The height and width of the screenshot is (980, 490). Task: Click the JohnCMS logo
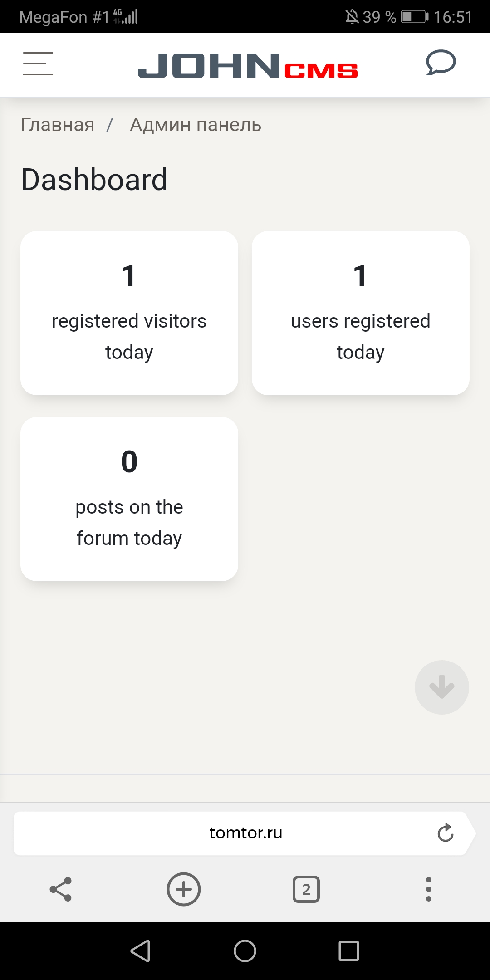248,66
